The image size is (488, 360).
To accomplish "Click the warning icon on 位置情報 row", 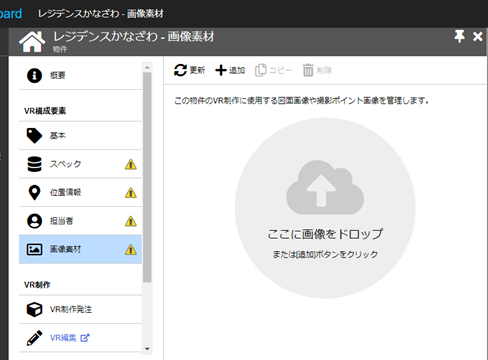I will (131, 192).
